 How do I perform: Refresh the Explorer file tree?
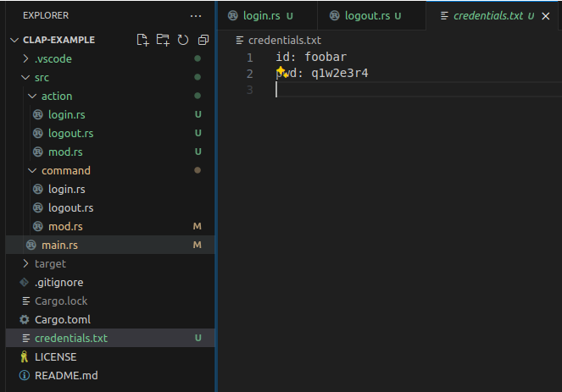(182, 40)
